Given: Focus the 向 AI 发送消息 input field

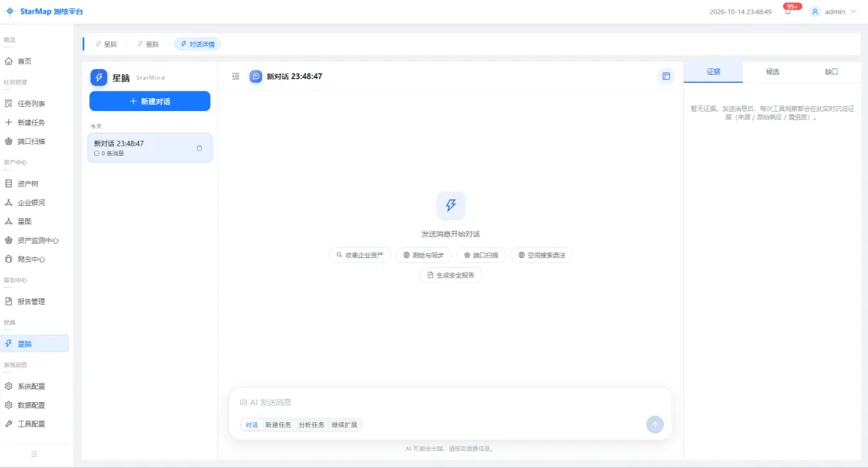Looking at the screenshot, I should click(450, 403).
